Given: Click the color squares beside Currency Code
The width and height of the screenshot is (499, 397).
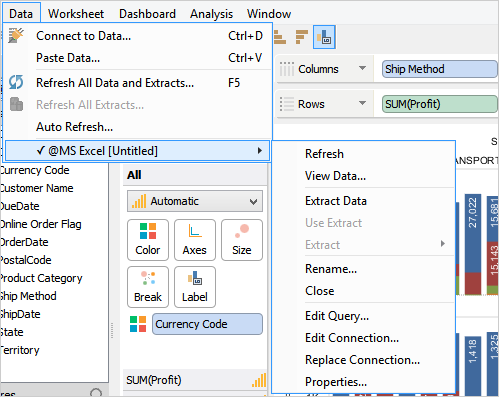Looking at the screenshot, I should (x=138, y=324).
